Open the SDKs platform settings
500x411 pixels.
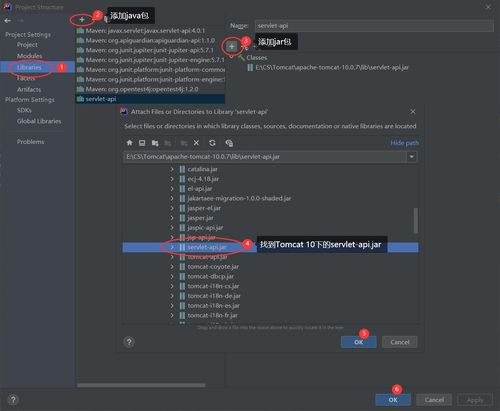(24, 110)
